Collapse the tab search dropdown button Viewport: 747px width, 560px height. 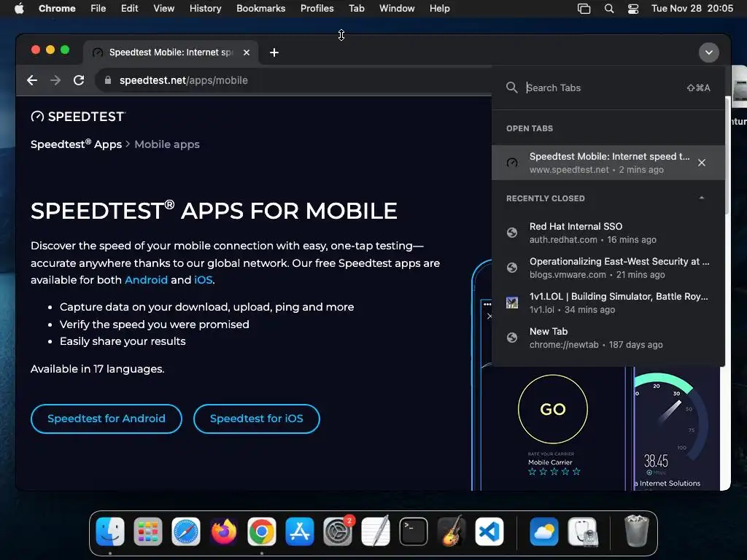click(709, 52)
